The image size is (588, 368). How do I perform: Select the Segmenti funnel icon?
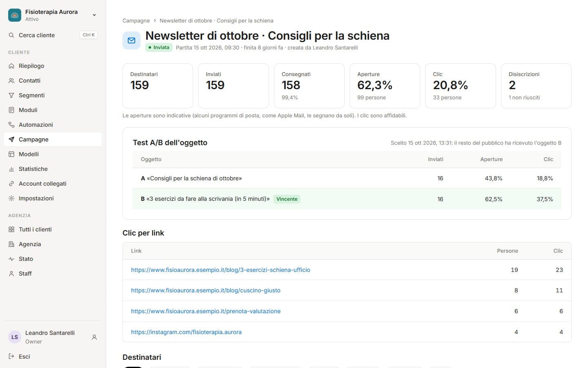11,95
